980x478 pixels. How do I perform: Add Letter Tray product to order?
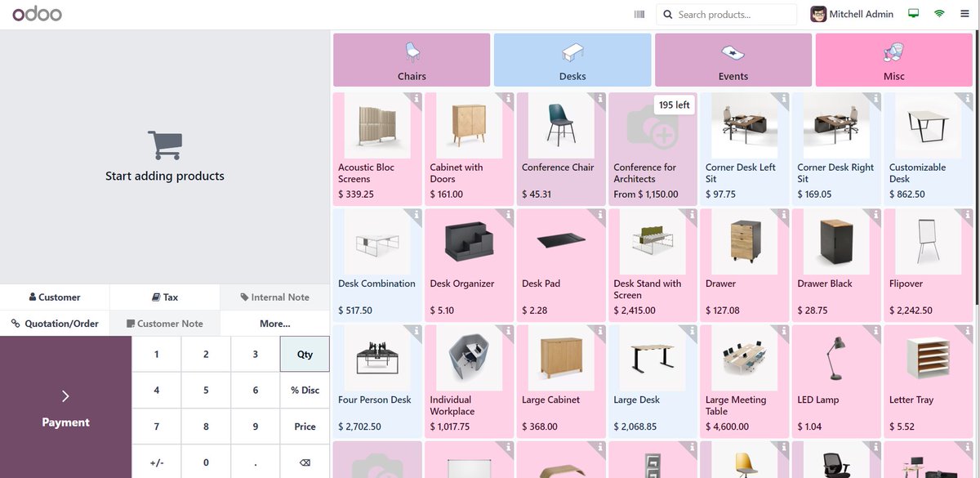[x=928, y=381]
